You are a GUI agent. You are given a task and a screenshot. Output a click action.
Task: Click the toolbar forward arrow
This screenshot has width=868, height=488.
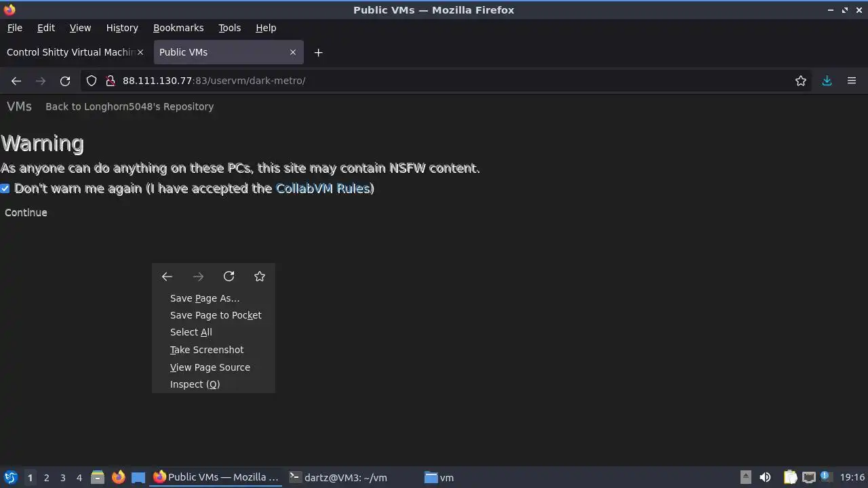(41, 81)
